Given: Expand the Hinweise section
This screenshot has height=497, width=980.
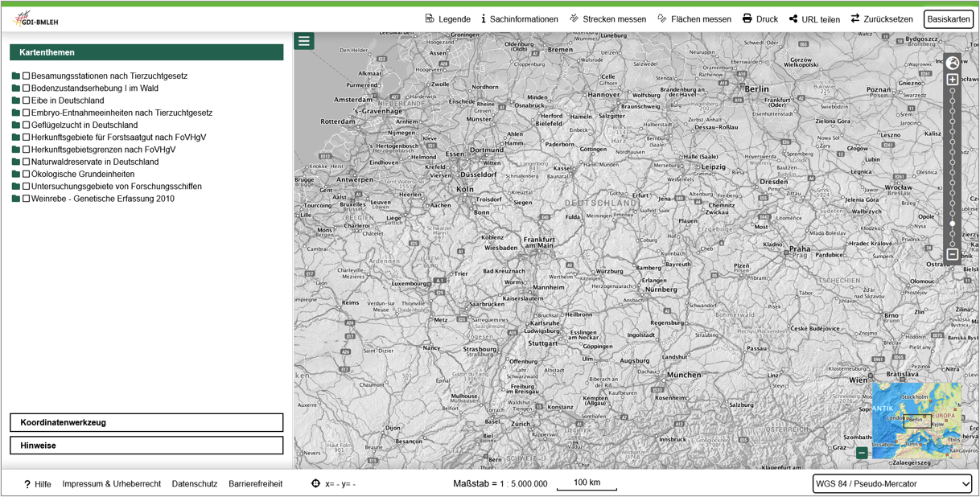Looking at the screenshot, I should tap(146, 445).
